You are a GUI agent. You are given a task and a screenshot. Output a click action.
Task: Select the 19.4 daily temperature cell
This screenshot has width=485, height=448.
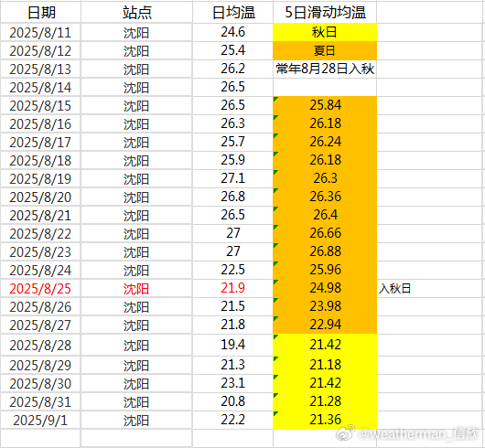tap(232, 345)
